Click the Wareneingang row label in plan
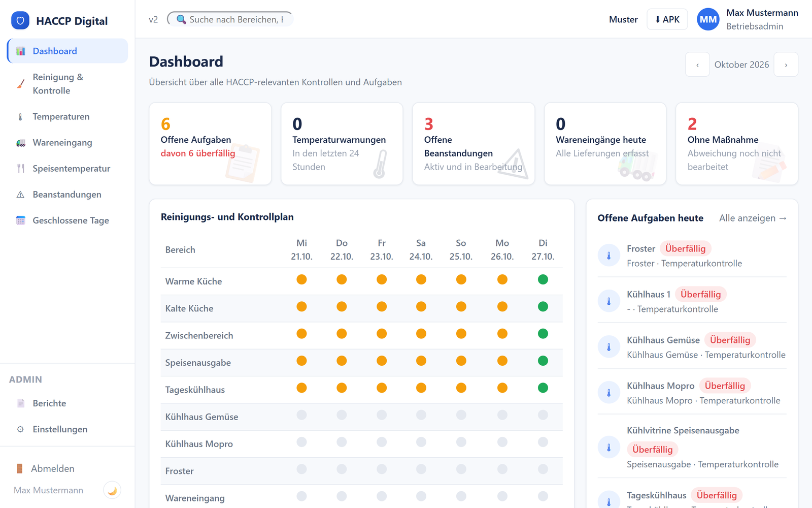 (x=195, y=498)
